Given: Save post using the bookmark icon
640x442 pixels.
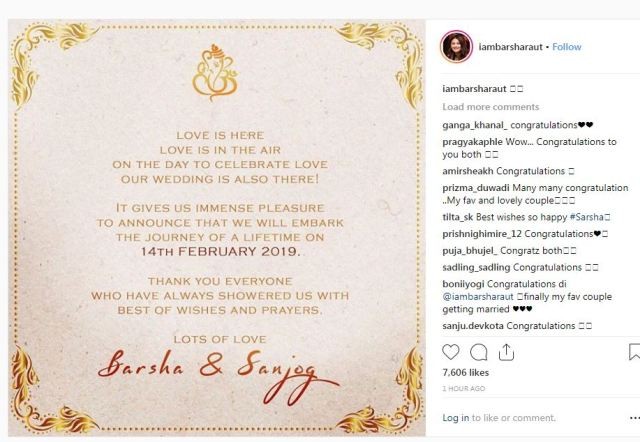Looking at the screenshot, I should pyautogui.click(x=634, y=352).
